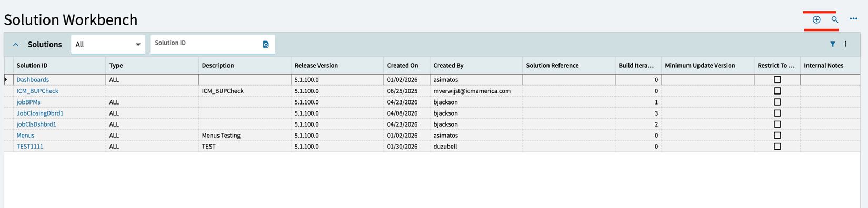Click the 'asimatos' cell in Menus row
The width and height of the screenshot is (868, 208).
coord(476,135)
